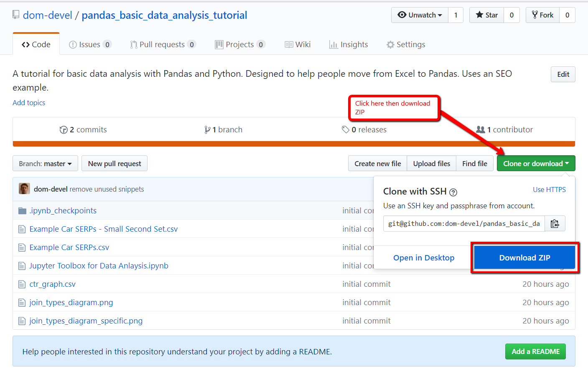Click the people icon next to 1 contributor
This screenshot has height=369, width=588.
click(x=481, y=129)
